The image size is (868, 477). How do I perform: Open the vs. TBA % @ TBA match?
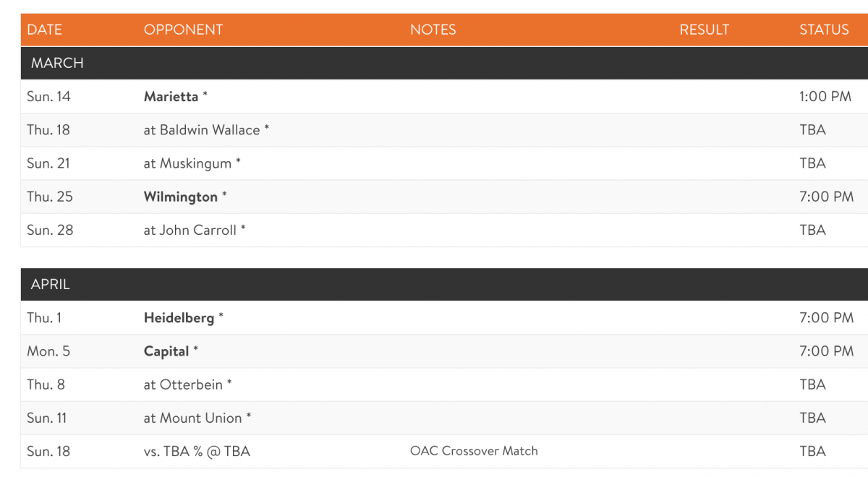tap(197, 451)
